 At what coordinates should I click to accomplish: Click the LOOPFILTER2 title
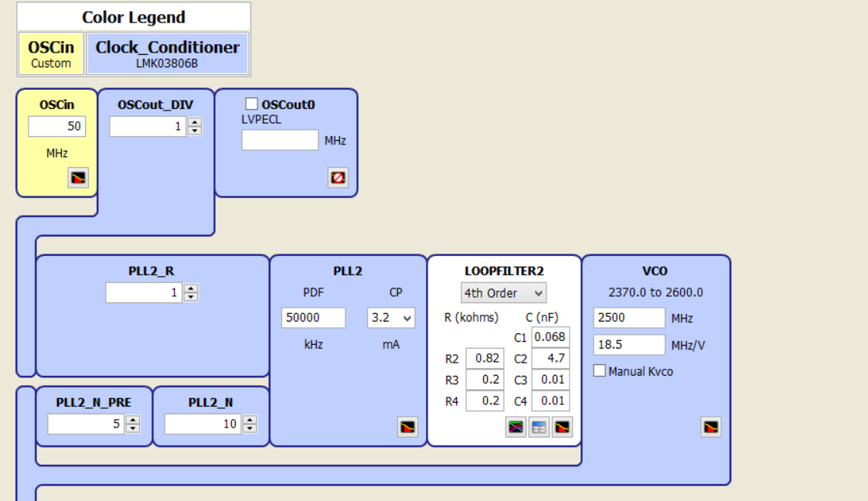pyautogui.click(x=504, y=271)
